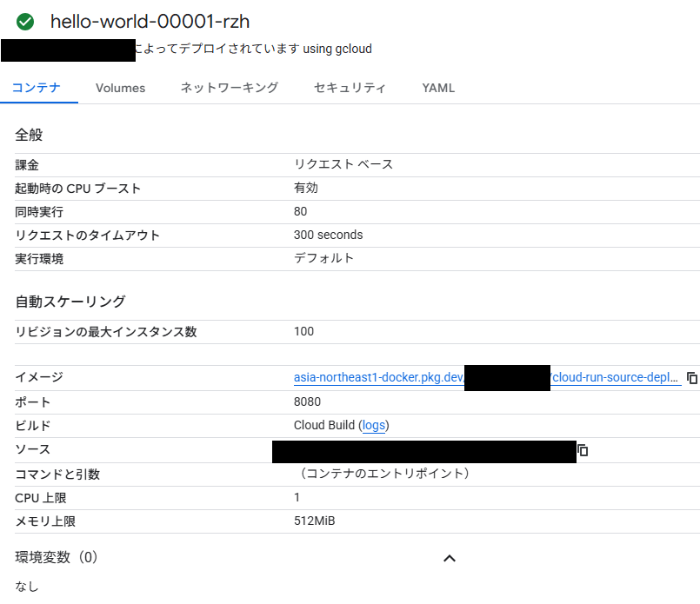Switch to the ネットワーキング tab
Image resolution: width=700 pixels, height=604 pixels.
point(230,88)
